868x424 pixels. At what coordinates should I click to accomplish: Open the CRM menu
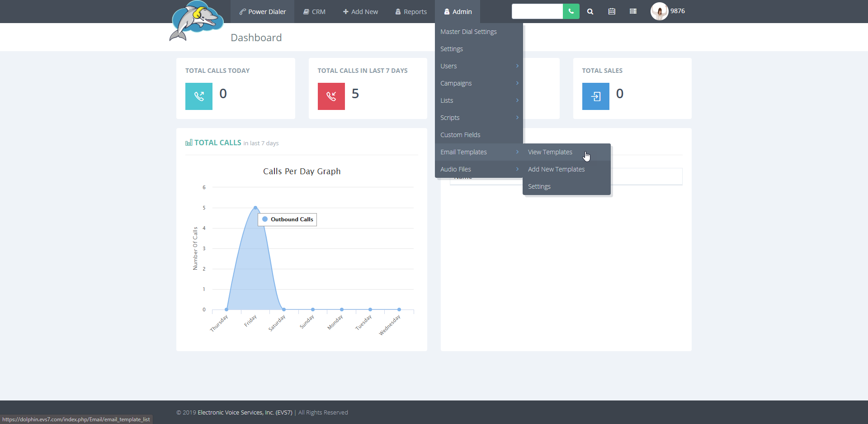coord(314,11)
